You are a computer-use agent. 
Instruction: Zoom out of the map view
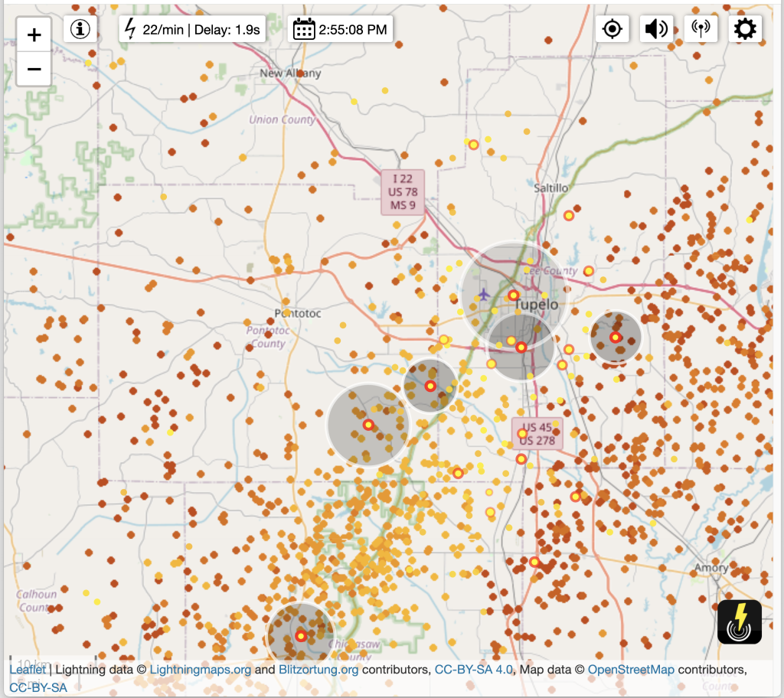(34, 70)
